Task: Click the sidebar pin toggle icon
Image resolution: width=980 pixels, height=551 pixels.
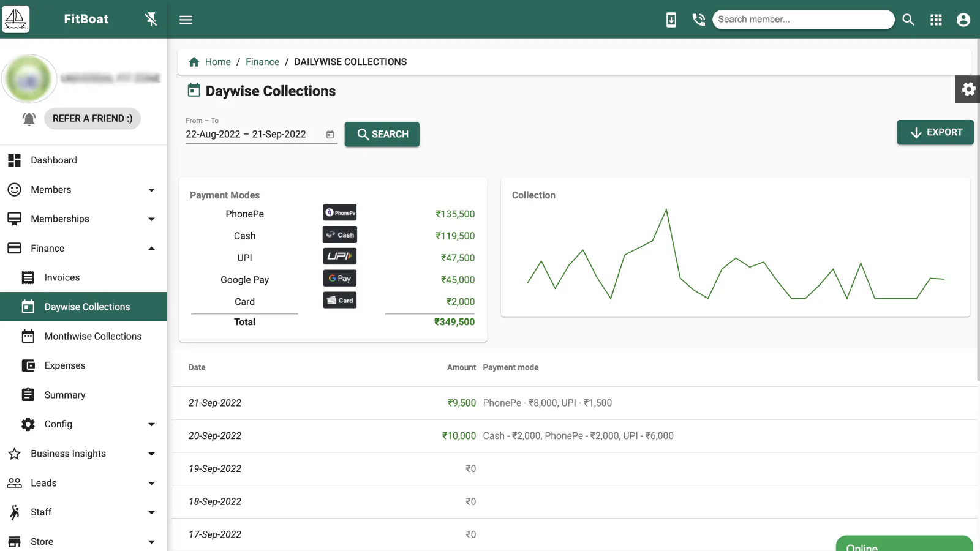Action: (151, 20)
